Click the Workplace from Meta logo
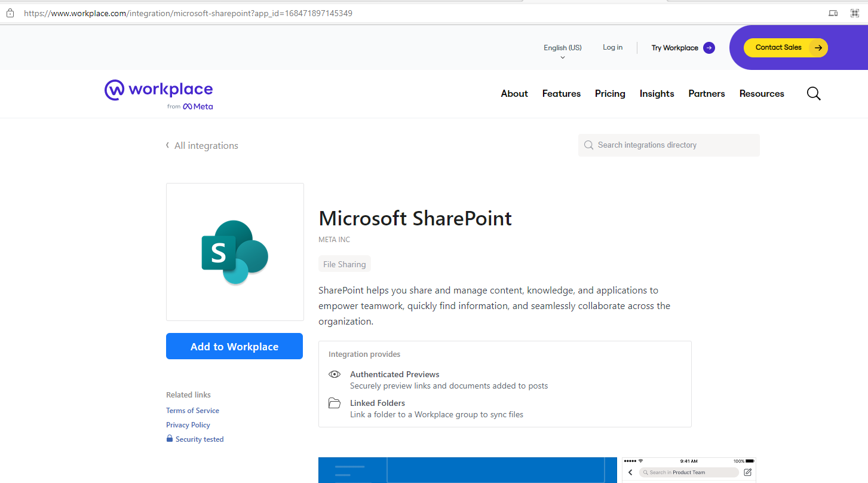868x483 pixels. click(x=159, y=95)
